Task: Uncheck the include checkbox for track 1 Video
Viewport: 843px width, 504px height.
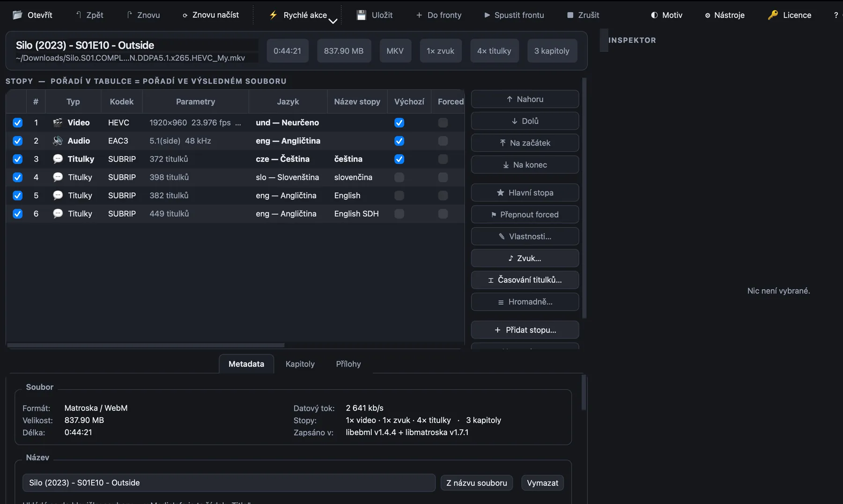Action: [17, 123]
